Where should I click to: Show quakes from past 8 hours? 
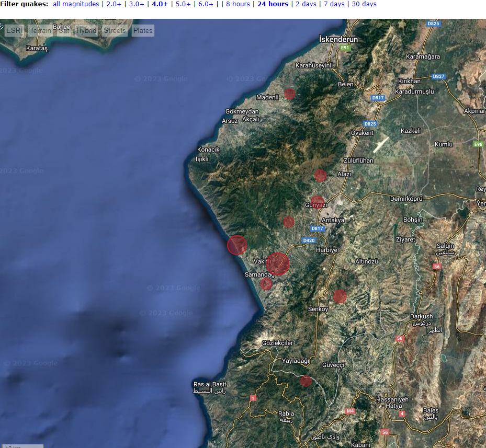click(238, 4)
